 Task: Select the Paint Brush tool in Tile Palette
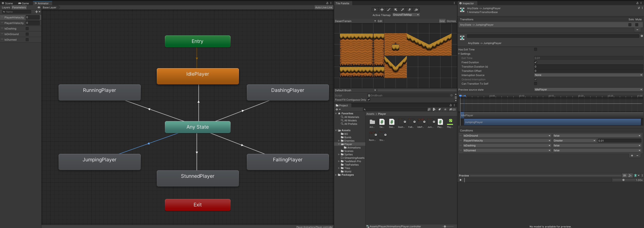(x=389, y=10)
